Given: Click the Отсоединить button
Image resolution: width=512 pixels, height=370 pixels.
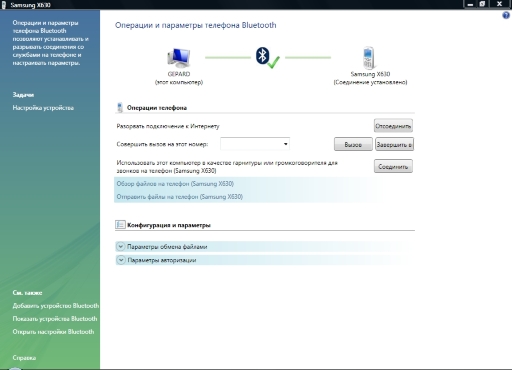Looking at the screenshot, I should pyautogui.click(x=393, y=126).
